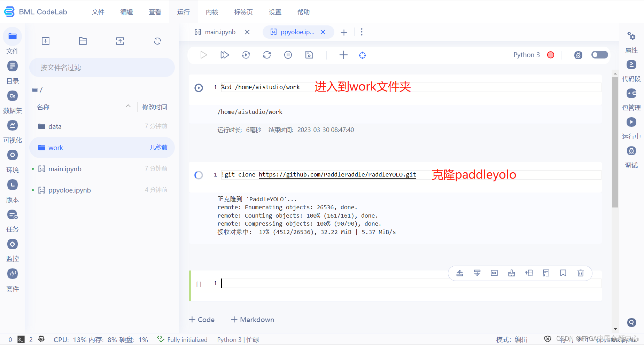Add a new Markdown cell
Screen dimensions: 644x345
pos(253,320)
